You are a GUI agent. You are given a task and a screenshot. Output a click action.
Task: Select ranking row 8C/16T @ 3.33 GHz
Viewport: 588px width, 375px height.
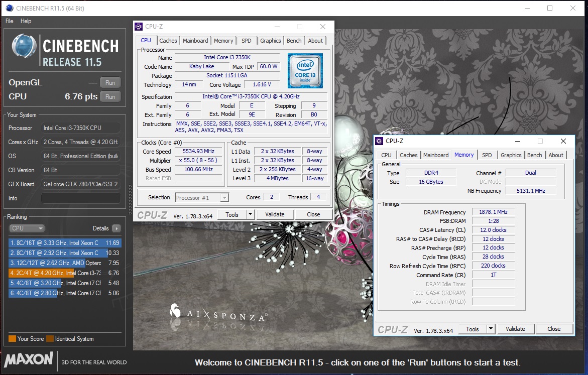tap(64, 243)
